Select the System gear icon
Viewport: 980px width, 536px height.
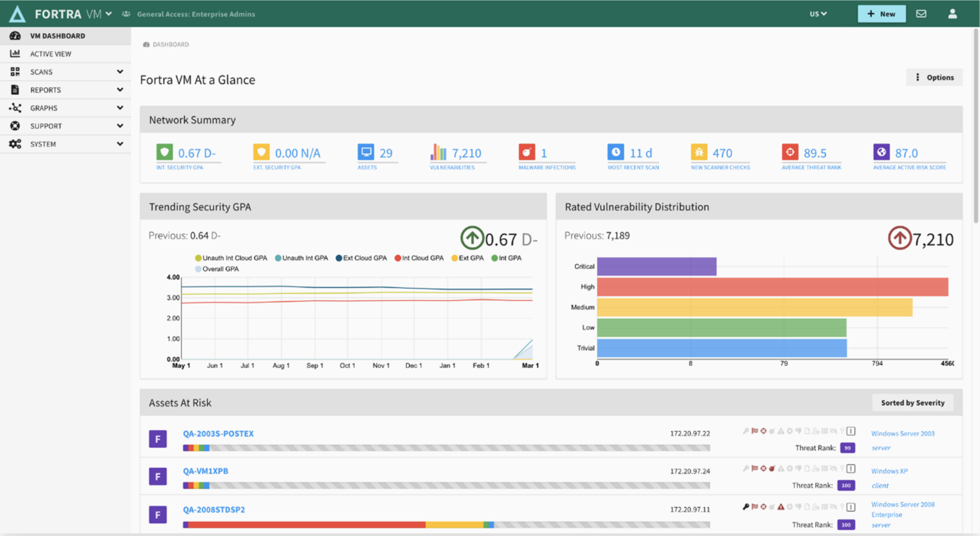click(15, 144)
